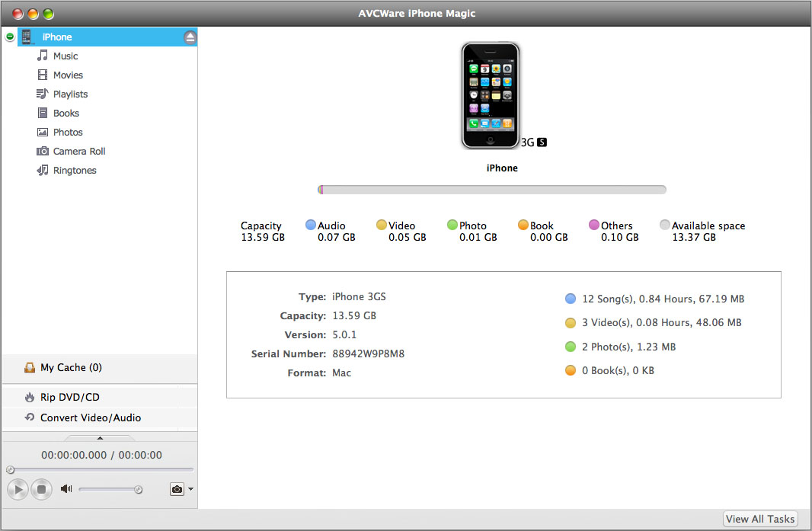Image resolution: width=812 pixels, height=531 pixels.
Task: Click the Playlists icon
Action: tap(42, 94)
